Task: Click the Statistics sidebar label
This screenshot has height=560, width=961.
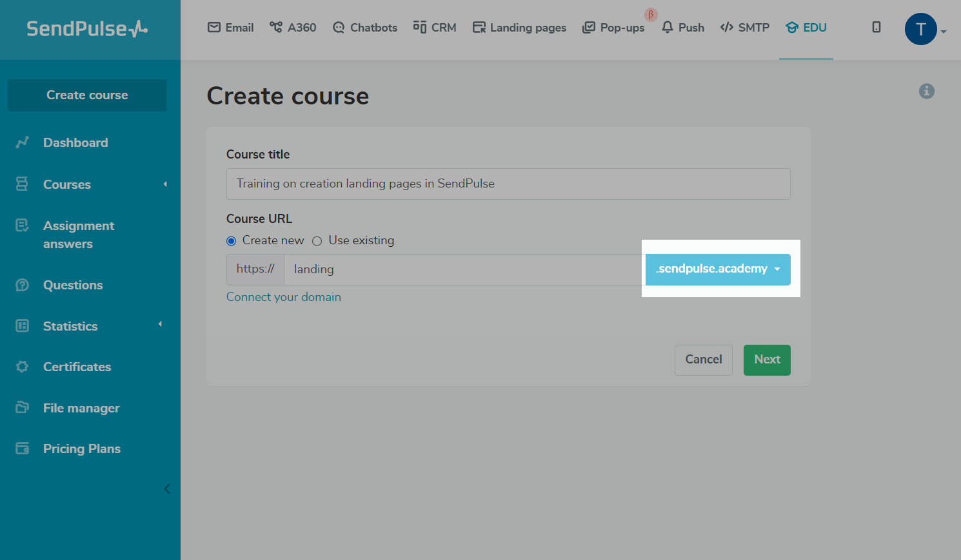Action: [x=70, y=326]
